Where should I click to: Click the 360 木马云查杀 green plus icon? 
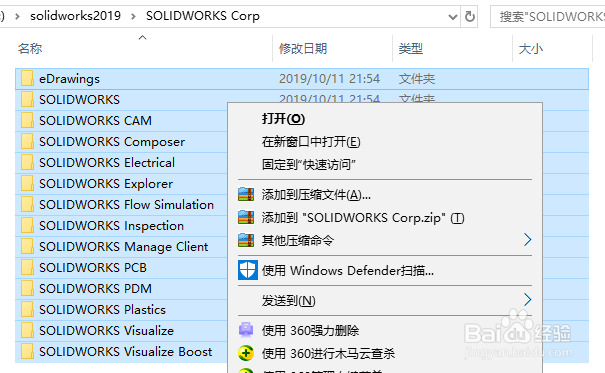[246, 353]
